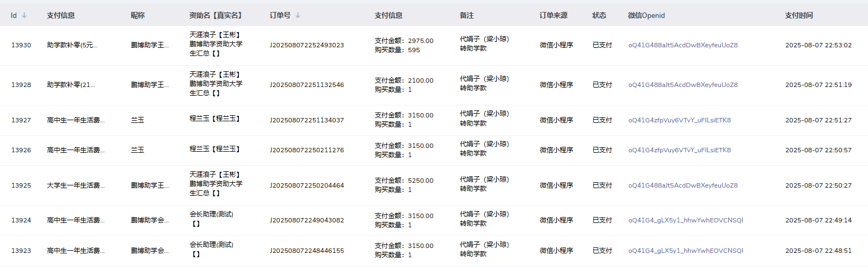
Task: Click the Openid link in row 13923
Action: pos(686,251)
